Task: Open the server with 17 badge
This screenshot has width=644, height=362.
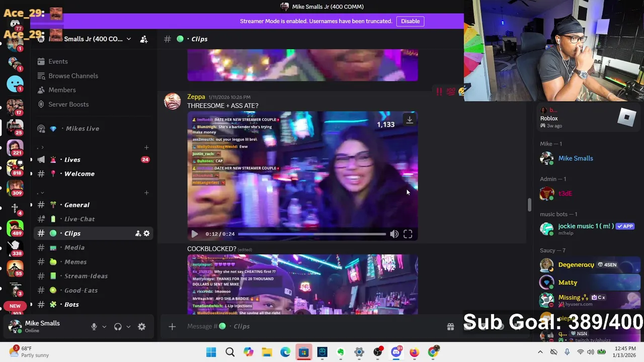Action: pos(15,107)
